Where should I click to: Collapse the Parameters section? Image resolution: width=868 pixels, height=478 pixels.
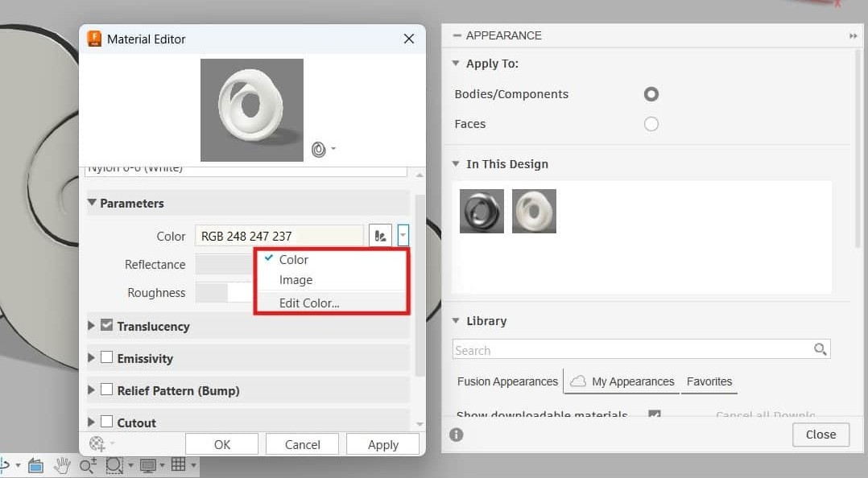92,203
